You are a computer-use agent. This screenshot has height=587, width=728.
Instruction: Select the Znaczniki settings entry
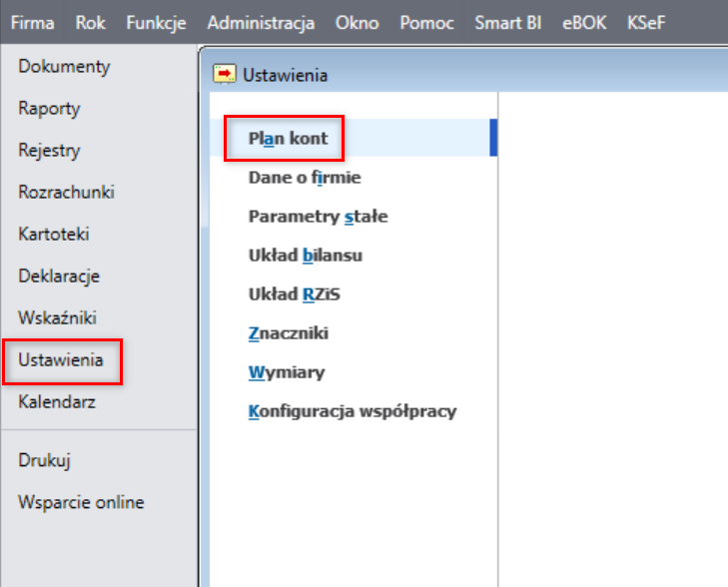[x=288, y=333]
